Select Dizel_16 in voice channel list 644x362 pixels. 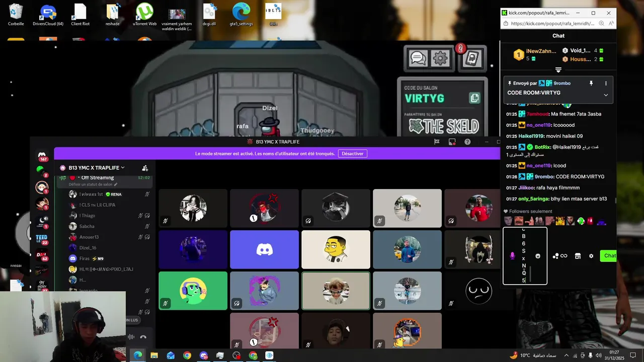click(x=110, y=248)
